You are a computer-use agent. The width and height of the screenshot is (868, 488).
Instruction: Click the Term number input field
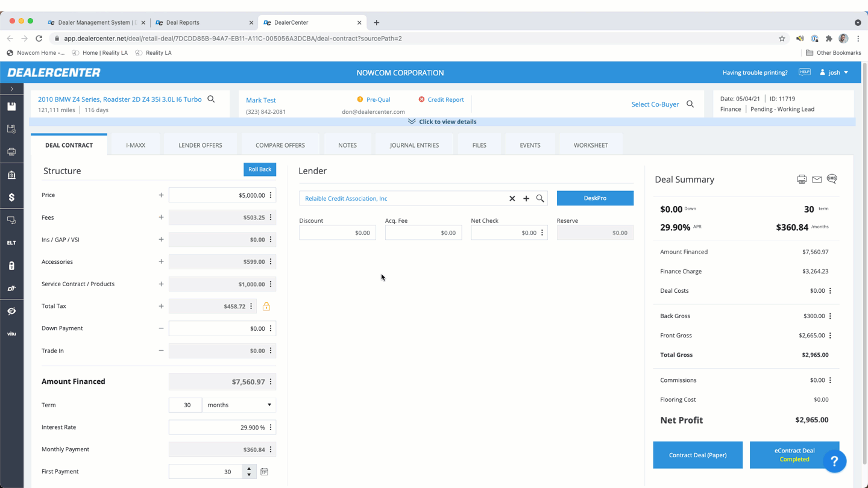pyautogui.click(x=185, y=405)
